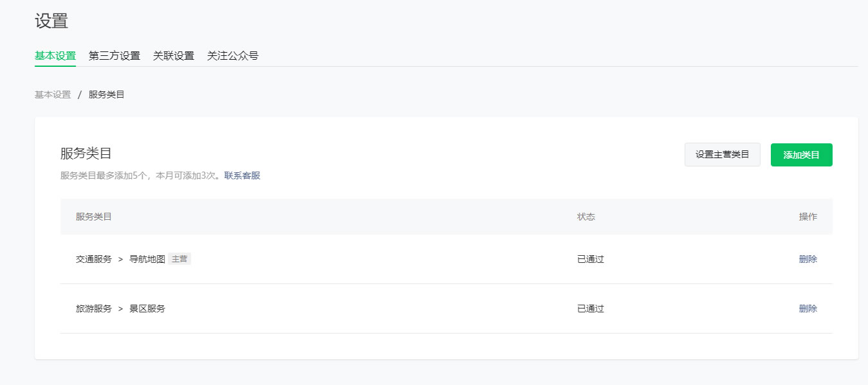The width and height of the screenshot is (868, 385).
Task: Select the 关注公众号 tab
Action: coord(233,56)
